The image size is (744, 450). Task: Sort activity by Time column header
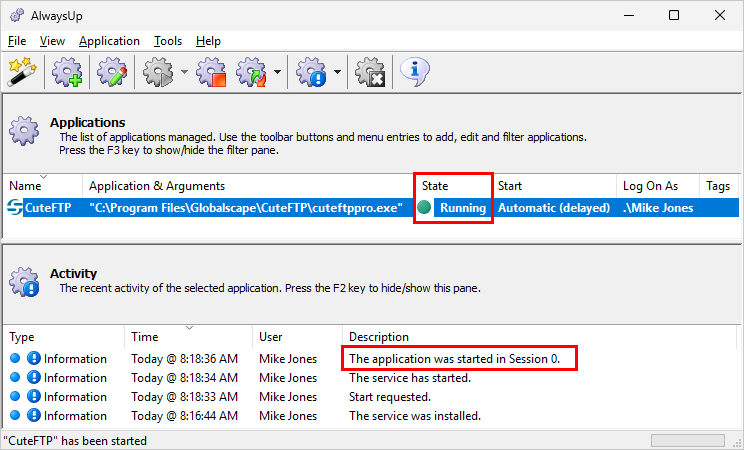(189, 337)
